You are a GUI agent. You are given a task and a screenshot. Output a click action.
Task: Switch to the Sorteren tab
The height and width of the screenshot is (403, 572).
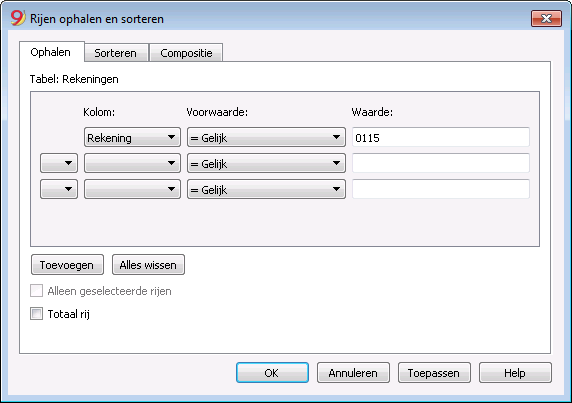[116, 53]
